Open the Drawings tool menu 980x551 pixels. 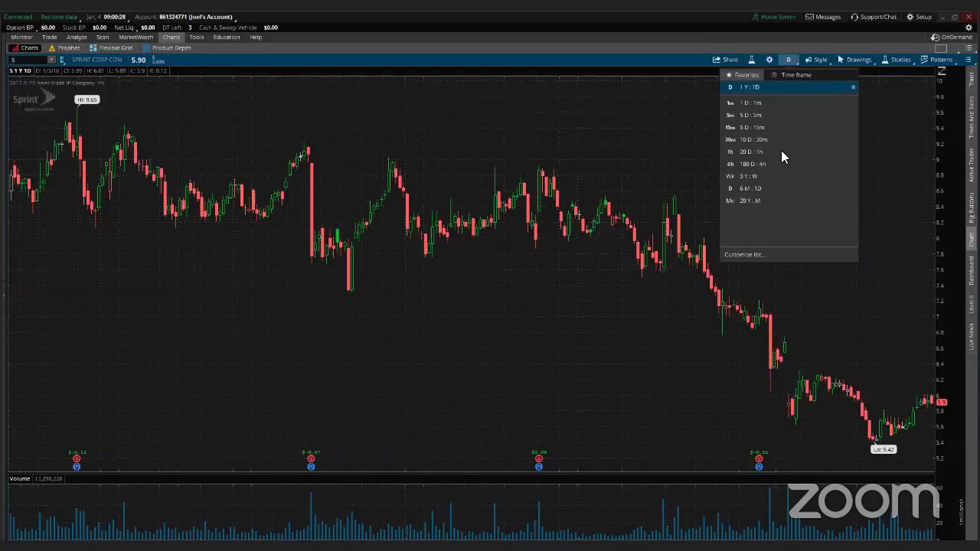(854, 60)
